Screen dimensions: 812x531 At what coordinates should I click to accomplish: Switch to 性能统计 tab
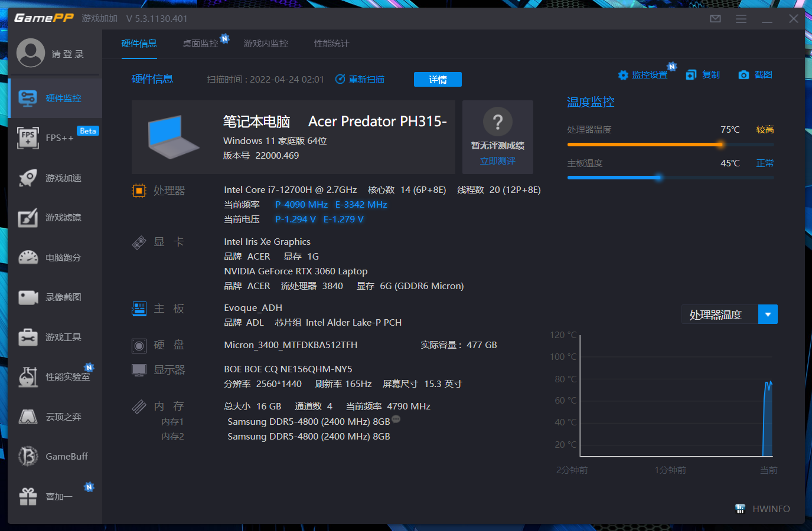331,44
